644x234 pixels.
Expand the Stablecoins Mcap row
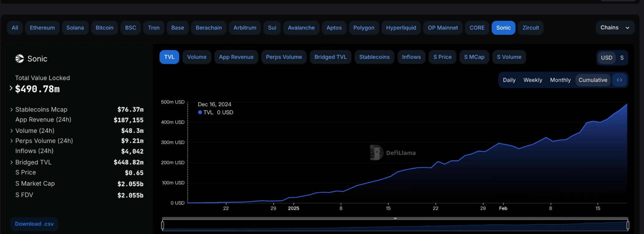point(12,110)
